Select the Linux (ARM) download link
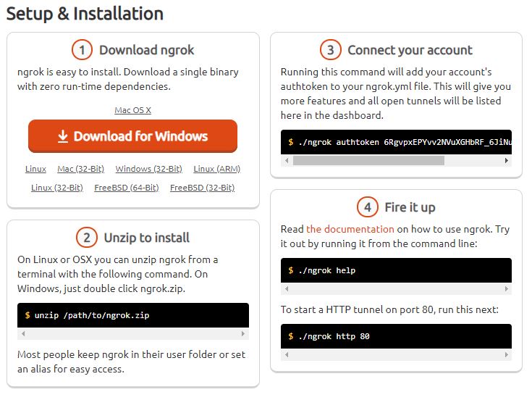 (217, 169)
